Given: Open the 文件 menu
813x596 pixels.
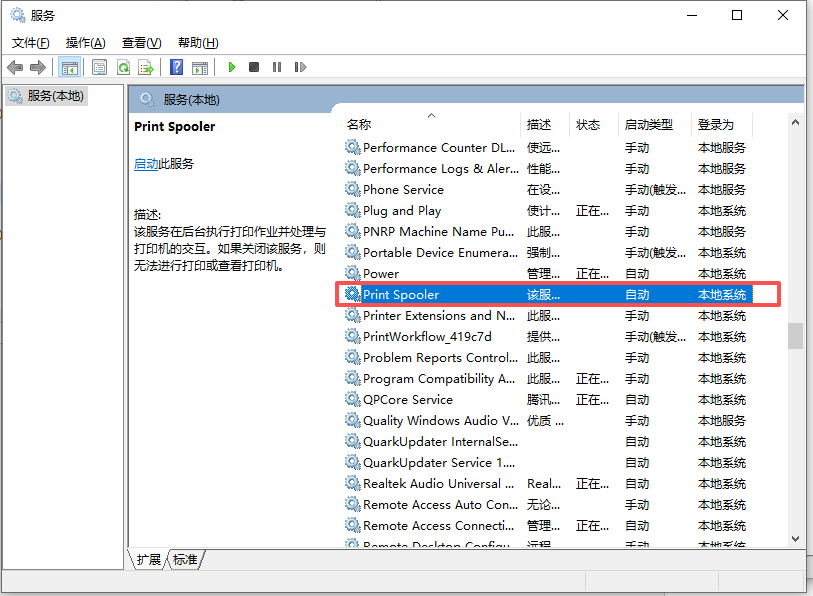Looking at the screenshot, I should pyautogui.click(x=29, y=42).
